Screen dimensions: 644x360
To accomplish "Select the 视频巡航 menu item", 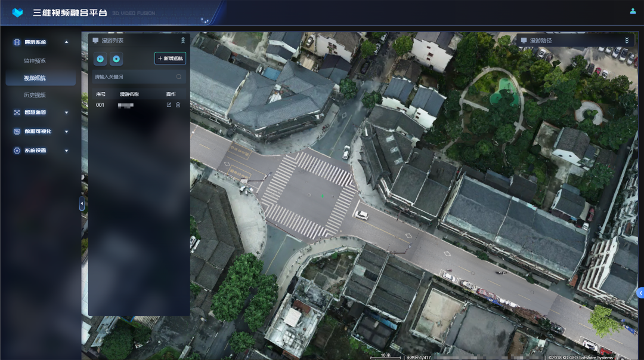I will pos(35,78).
